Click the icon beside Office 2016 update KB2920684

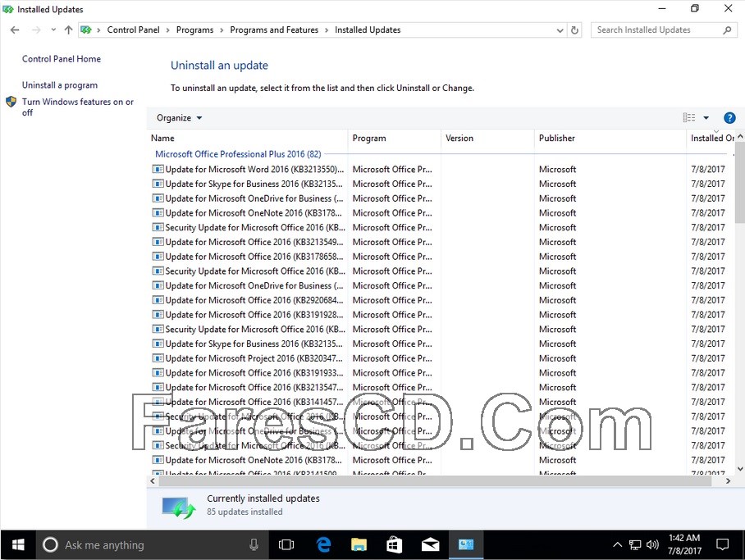(158, 300)
